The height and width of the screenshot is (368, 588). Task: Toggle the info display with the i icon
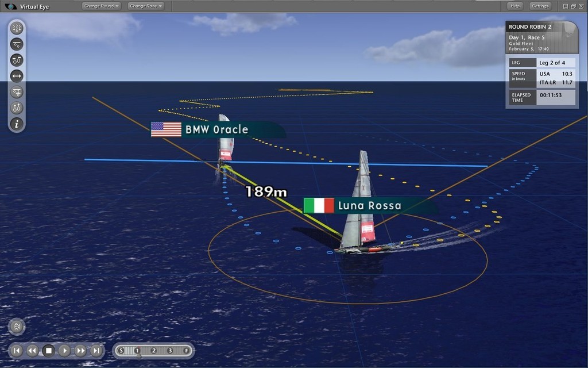click(16, 125)
